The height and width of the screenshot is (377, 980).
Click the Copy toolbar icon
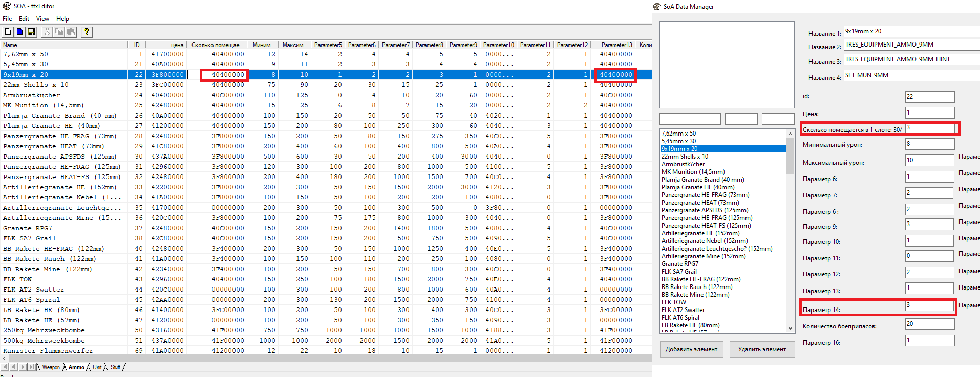click(59, 32)
